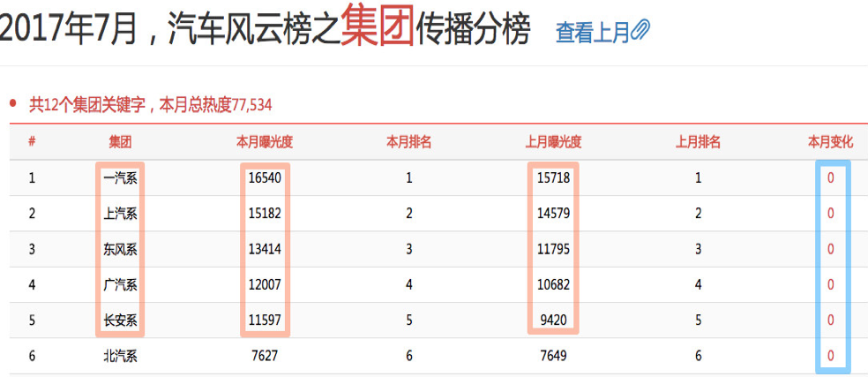This screenshot has width=868, height=377.
Task: Click exposure value 13414
Action: (x=265, y=249)
